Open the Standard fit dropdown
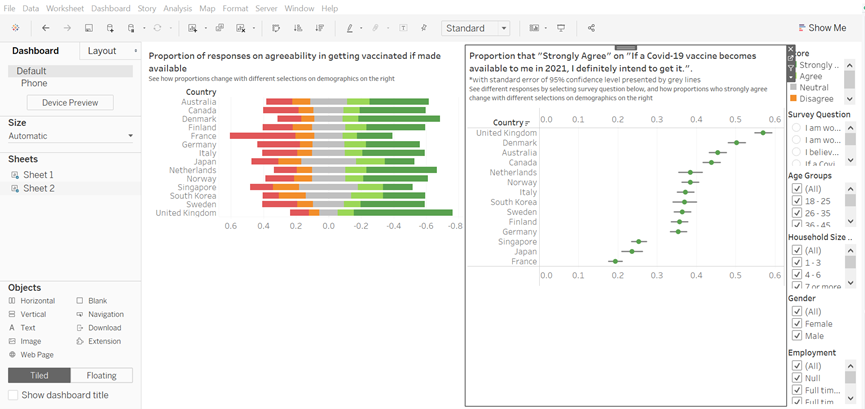Image resolution: width=865 pixels, height=409 pixels. pos(476,28)
